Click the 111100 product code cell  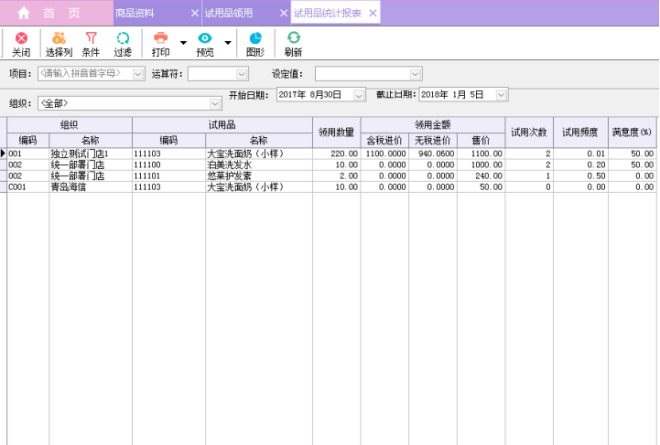(168, 165)
